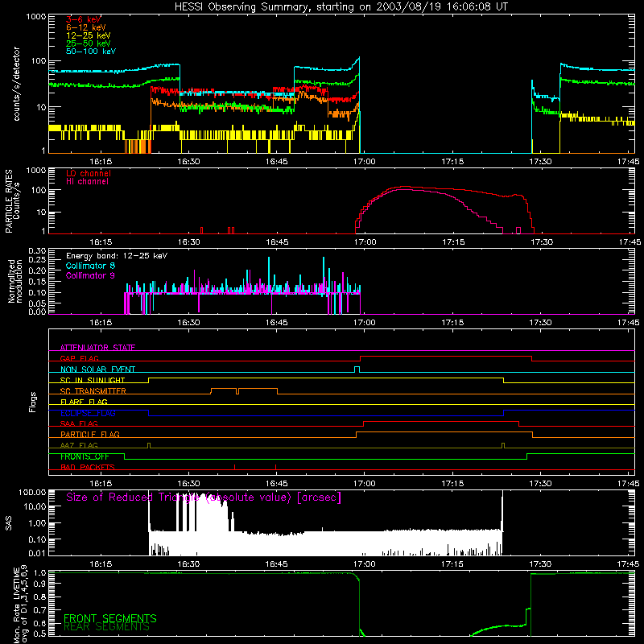The width and height of the screenshot is (644, 644).
Task: Click the FRONTS OFF label
Action: [x=85, y=456]
